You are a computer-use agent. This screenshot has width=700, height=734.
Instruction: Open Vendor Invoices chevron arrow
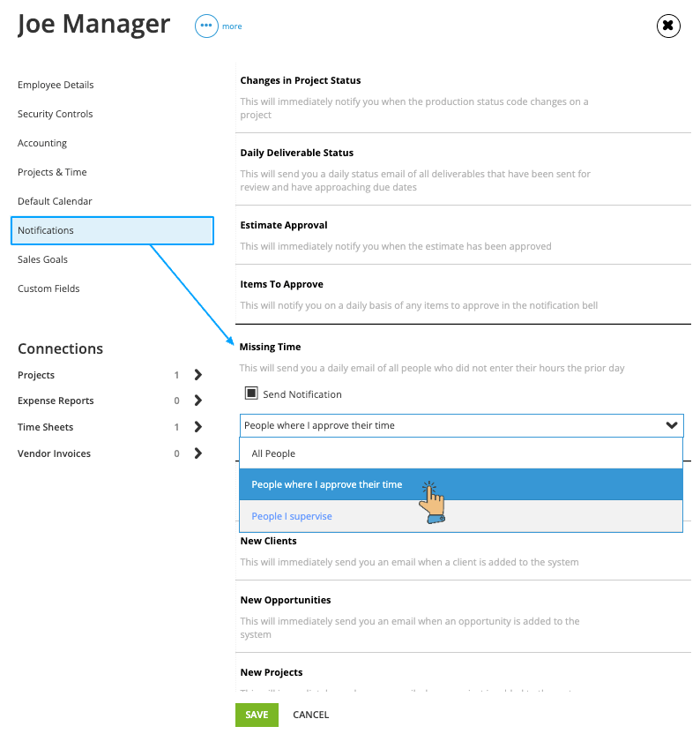pos(198,453)
